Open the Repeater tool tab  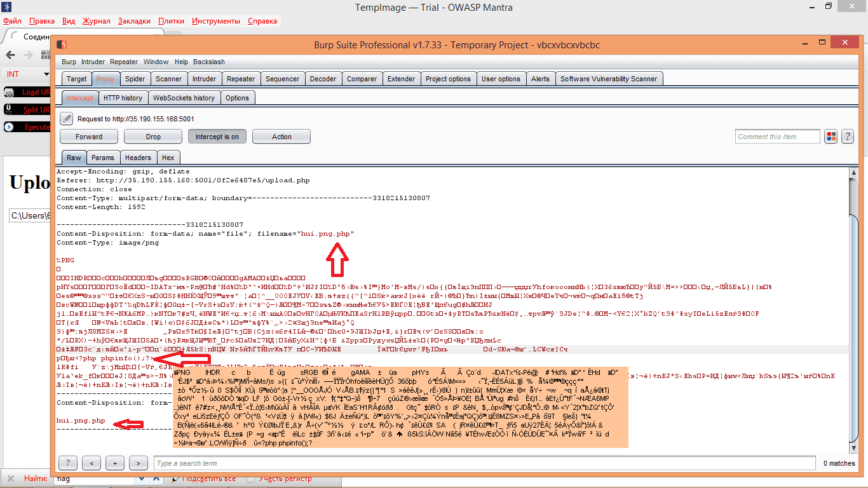(241, 79)
